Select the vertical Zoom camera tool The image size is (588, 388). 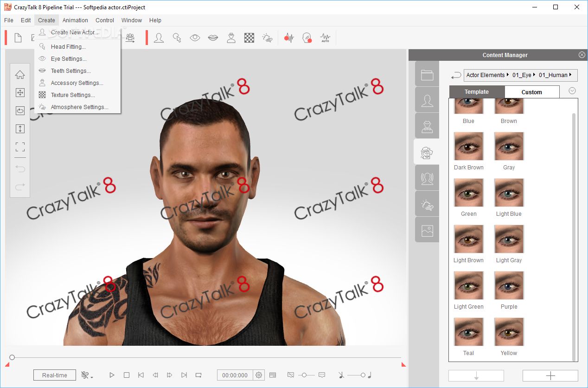point(20,129)
